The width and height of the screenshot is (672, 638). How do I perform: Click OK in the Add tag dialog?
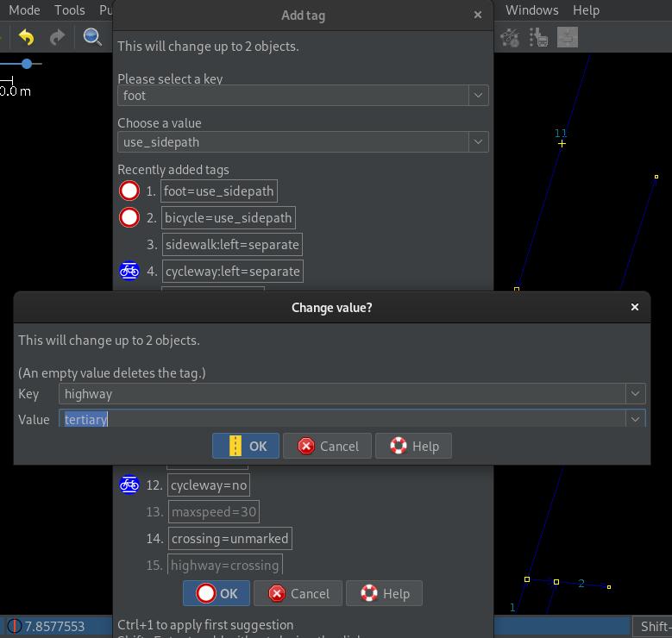pyautogui.click(x=217, y=593)
